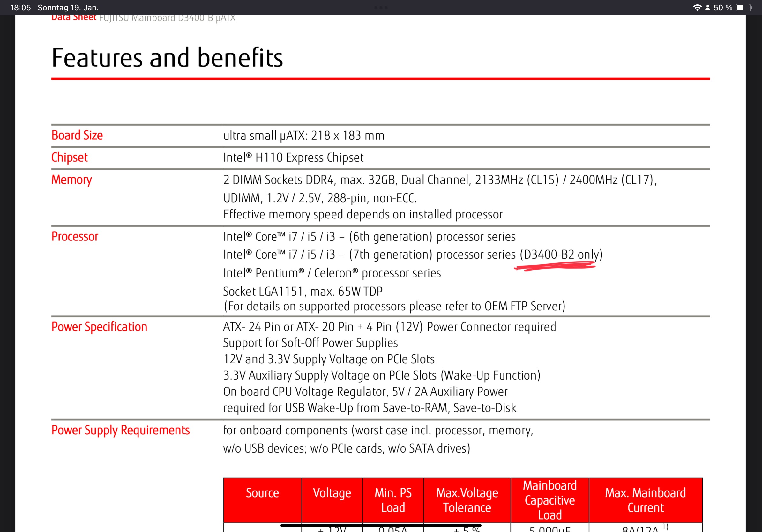762x532 pixels.
Task: Tap the '(6th generation) processor series' line
Action: tap(369, 237)
